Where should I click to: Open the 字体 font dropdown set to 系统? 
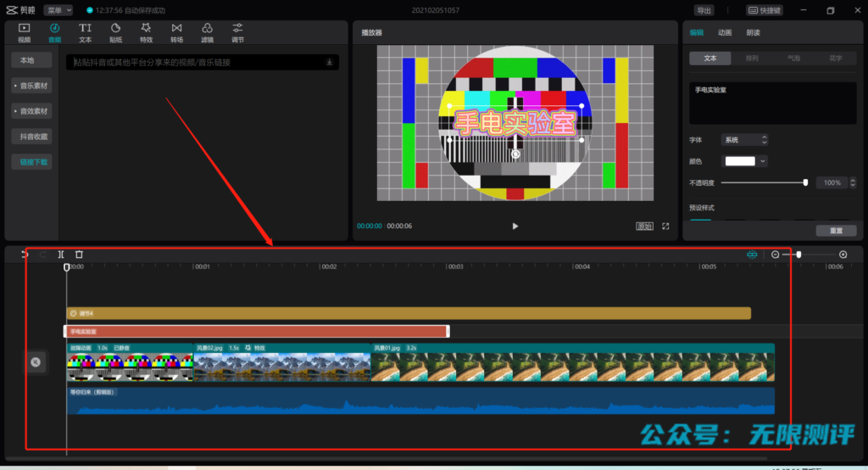[744, 139]
